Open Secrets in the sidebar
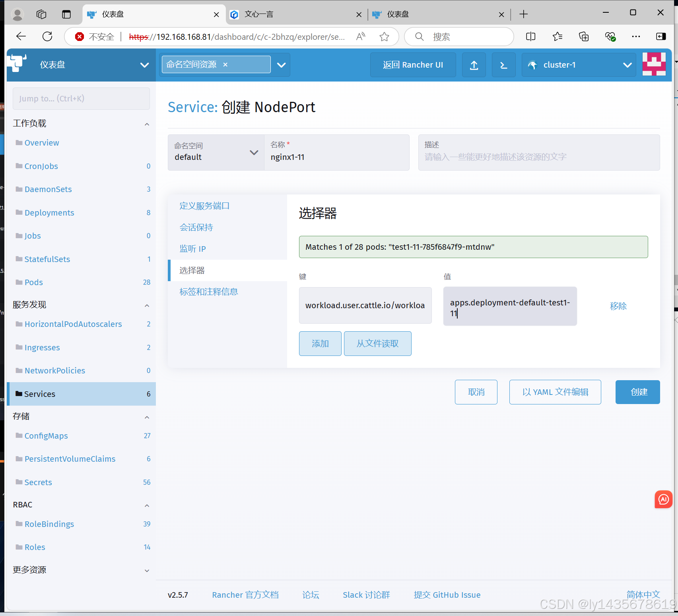Image resolution: width=678 pixels, height=616 pixels. pos(38,482)
